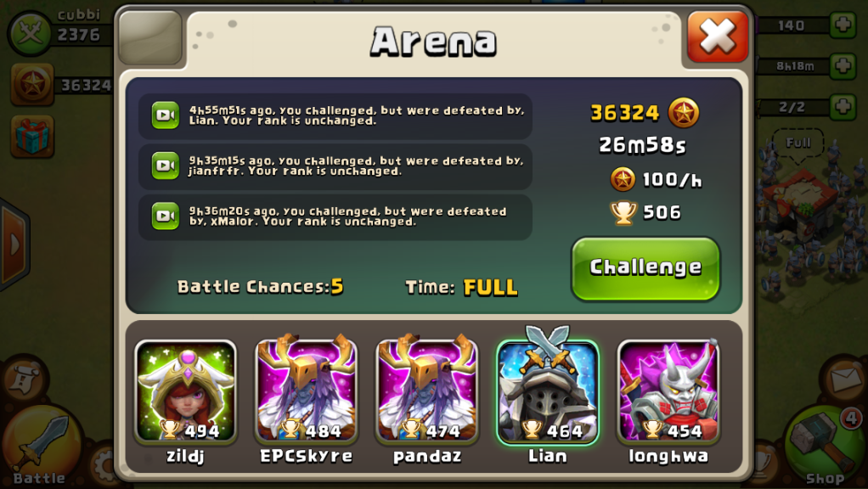868x489 pixels.
Task: Tap plus beside 2/2 counter
Action: click(843, 106)
